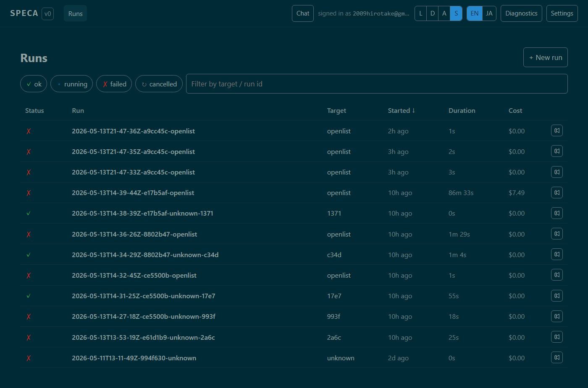Click the rerun icon for 994f630-unknown run
Viewport: 588px width, 388px height.
[557, 358]
